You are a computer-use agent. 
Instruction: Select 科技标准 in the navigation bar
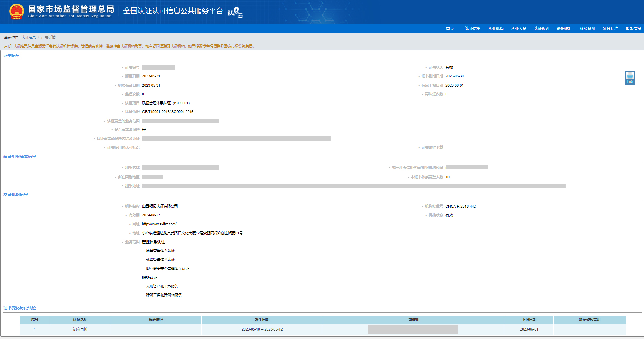tap(610, 29)
